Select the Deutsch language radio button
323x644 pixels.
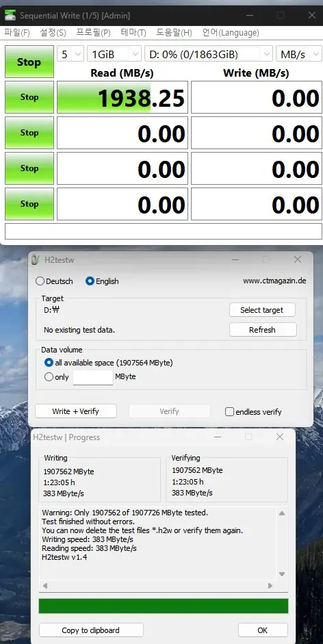pyautogui.click(x=40, y=281)
